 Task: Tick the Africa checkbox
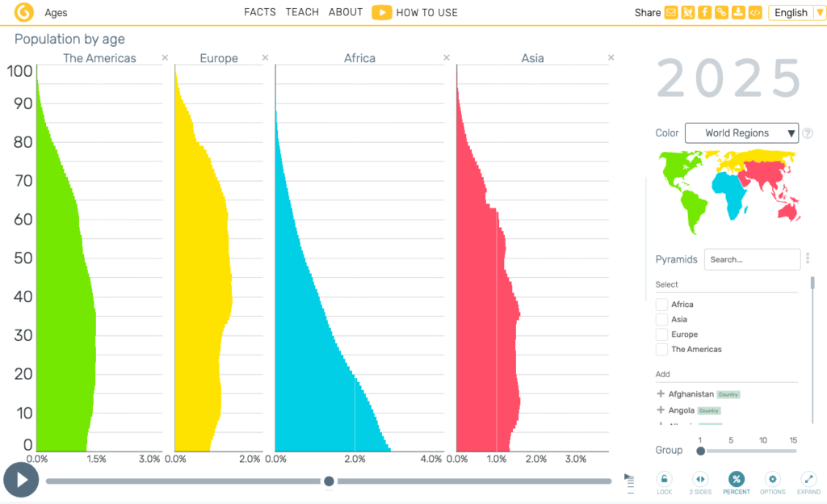click(x=661, y=304)
